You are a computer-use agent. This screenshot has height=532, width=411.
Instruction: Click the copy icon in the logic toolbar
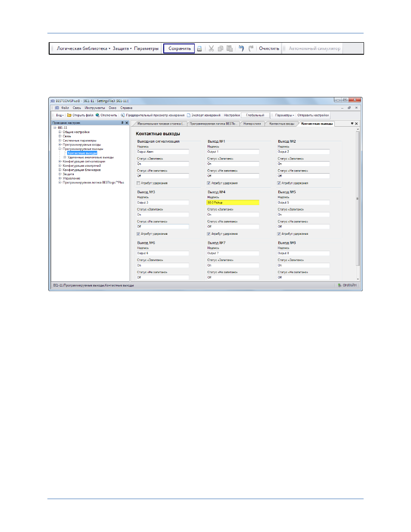click(x=221, y=49)
